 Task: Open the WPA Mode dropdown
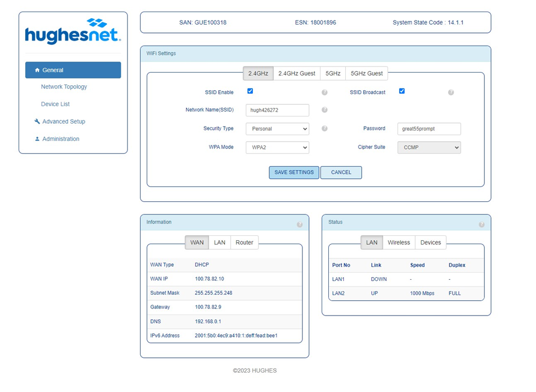pos(277,147)
